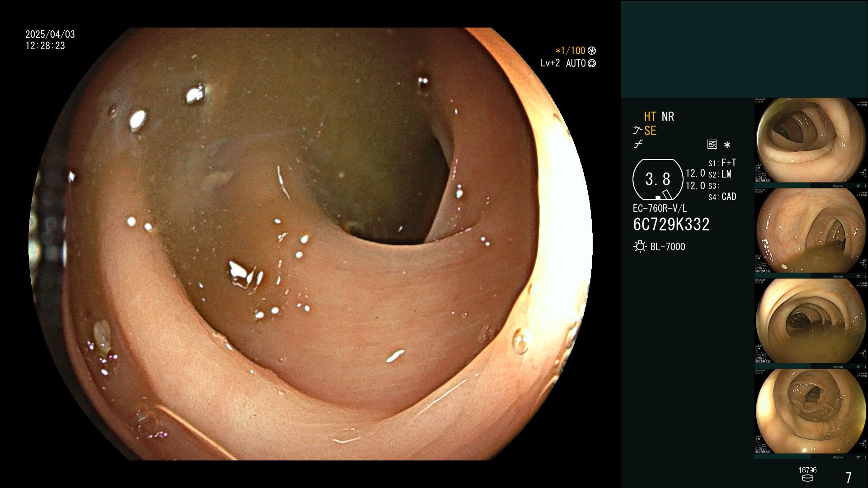Open the thumbnail numbered 4 with concentric rings
The height and width of the screenshot is (488, 868).
(x=811, y=321)
